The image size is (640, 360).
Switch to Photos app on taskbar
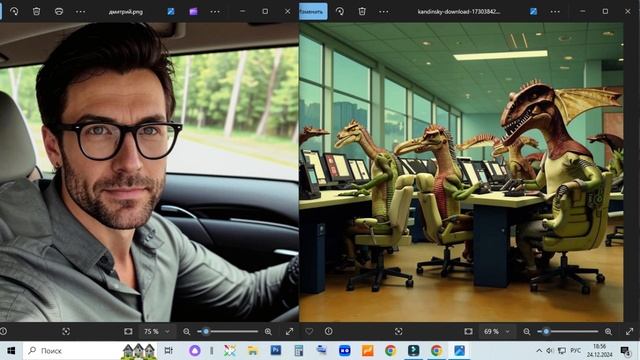(x=460, y=351)
